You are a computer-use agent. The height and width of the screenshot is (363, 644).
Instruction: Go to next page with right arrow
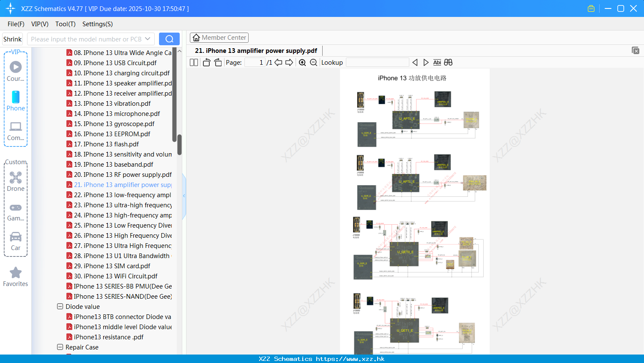289,62
